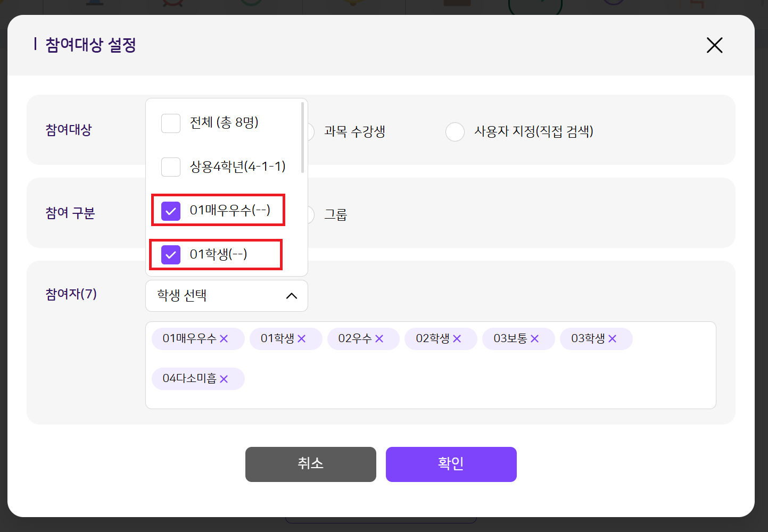Delete 04다소미흡 participant chip
The image size is (768, 532).
pyautogui.click(x=224, y=379)
